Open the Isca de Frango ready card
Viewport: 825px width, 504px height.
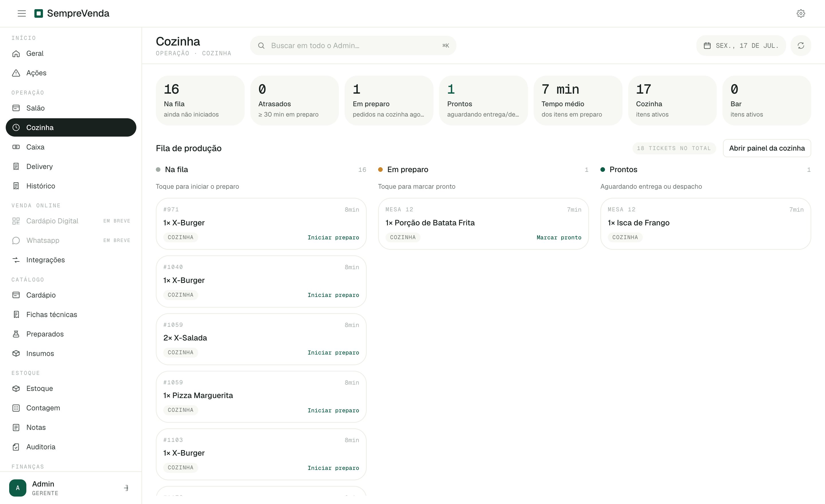(706, 224)
